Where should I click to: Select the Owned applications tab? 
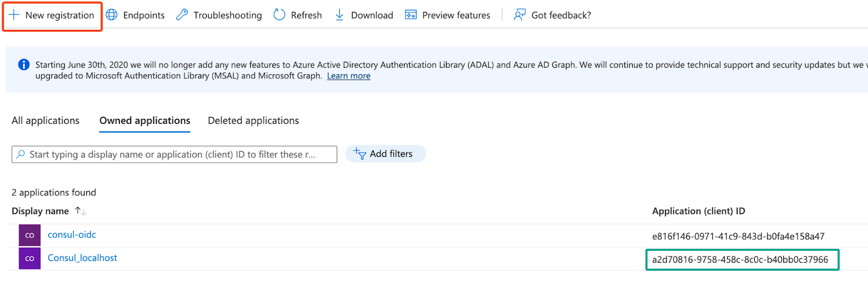(145, 120)
